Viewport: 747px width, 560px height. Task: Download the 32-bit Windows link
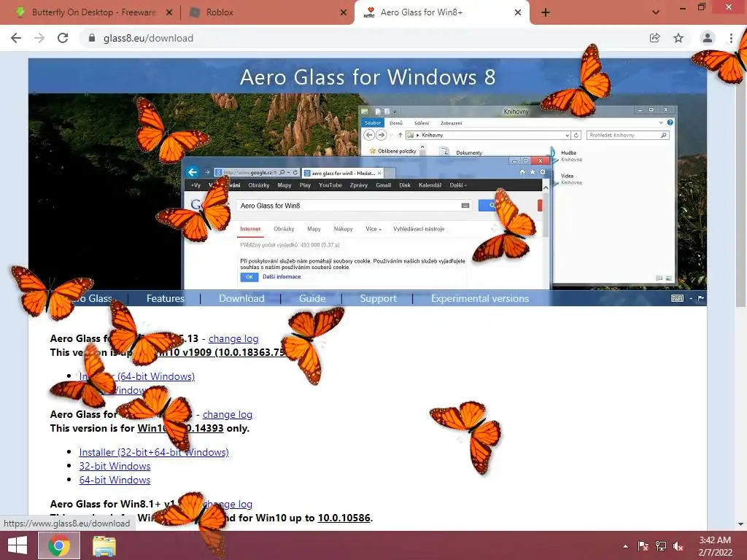click(x=115, y=466)
